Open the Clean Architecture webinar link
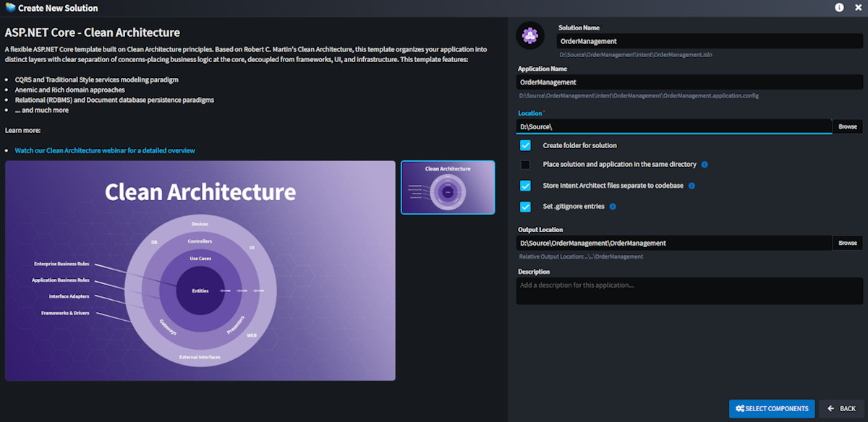This screenshot has width=868, height=422. (105, 150)
